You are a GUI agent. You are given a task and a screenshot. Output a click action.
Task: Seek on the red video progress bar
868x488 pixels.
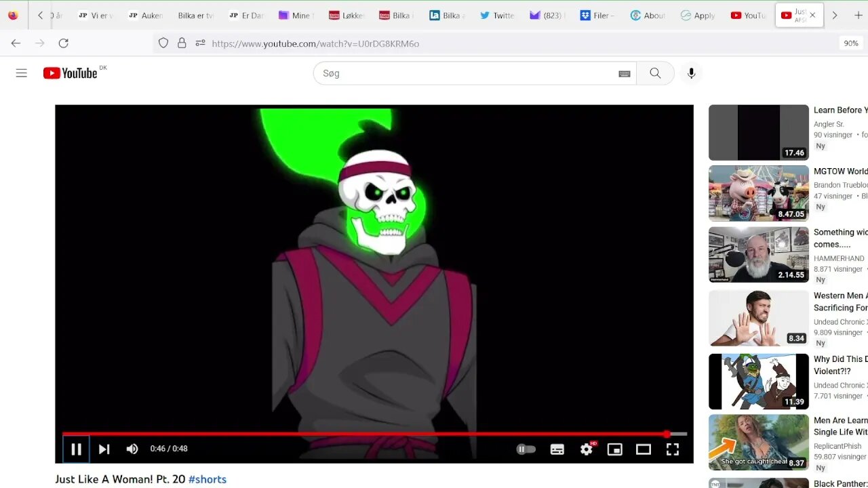coord(374,434)
